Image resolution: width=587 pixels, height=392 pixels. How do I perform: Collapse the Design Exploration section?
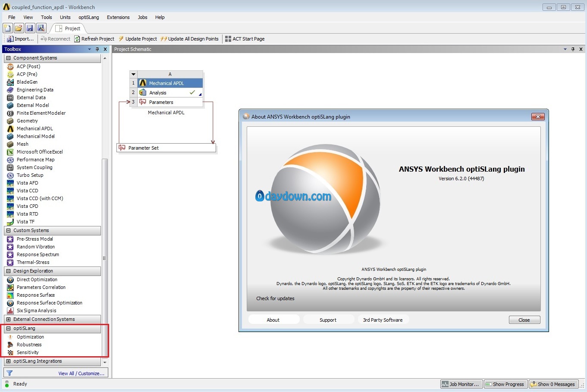coord(8,271)
